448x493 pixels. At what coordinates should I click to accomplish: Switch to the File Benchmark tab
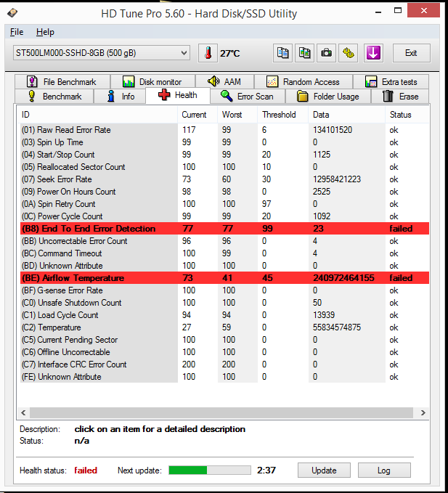tap(62, 82)
